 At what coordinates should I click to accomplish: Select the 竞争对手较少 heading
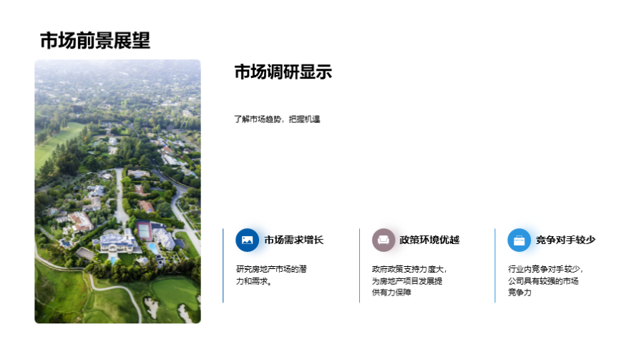[565, 240]
